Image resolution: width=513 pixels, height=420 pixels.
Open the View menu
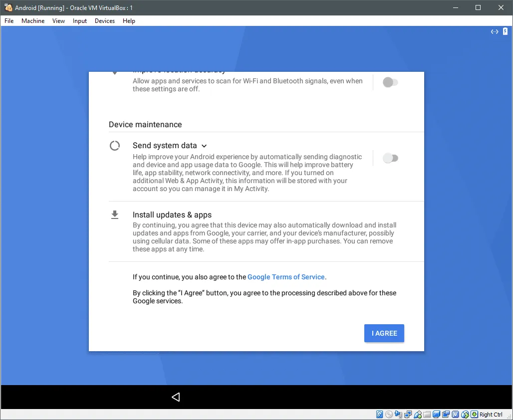coord(59,21)
